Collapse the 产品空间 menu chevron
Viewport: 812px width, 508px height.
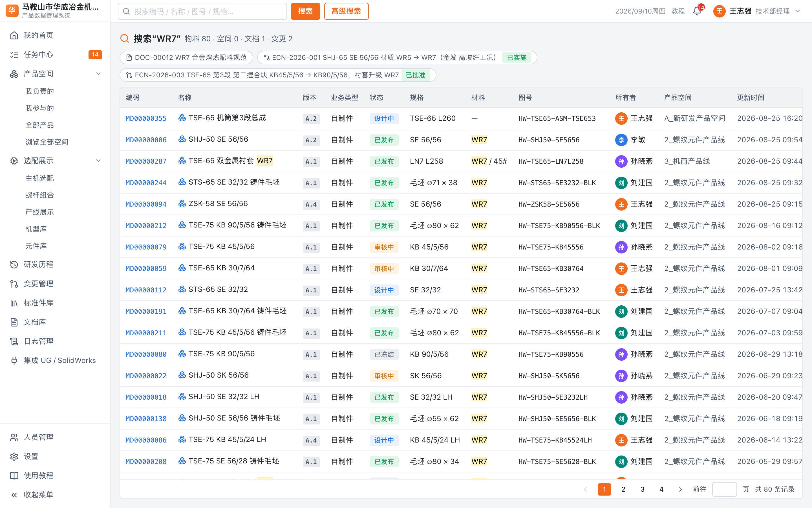[98, 74]
